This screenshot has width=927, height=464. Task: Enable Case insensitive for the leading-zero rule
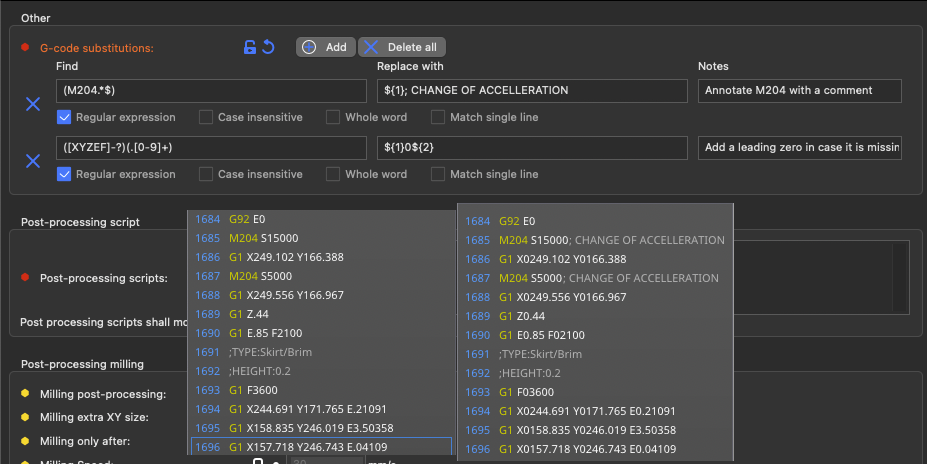206,174
